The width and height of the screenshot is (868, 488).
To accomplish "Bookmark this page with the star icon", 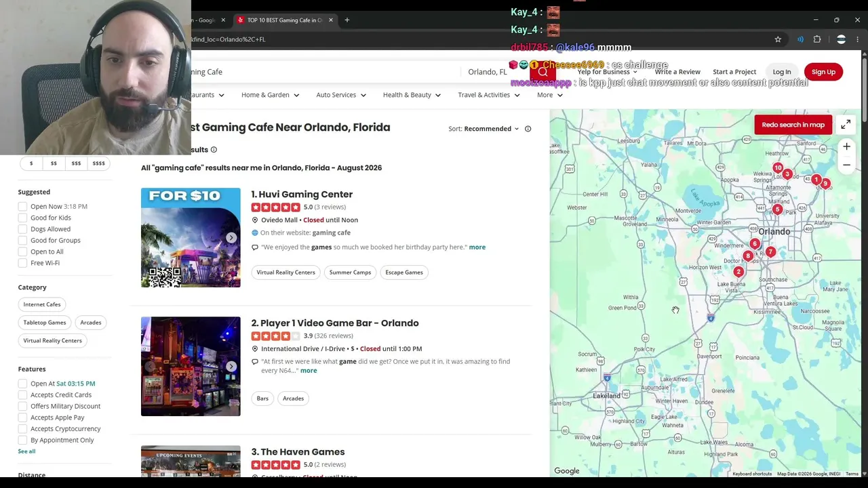I will tap(778, 39).
